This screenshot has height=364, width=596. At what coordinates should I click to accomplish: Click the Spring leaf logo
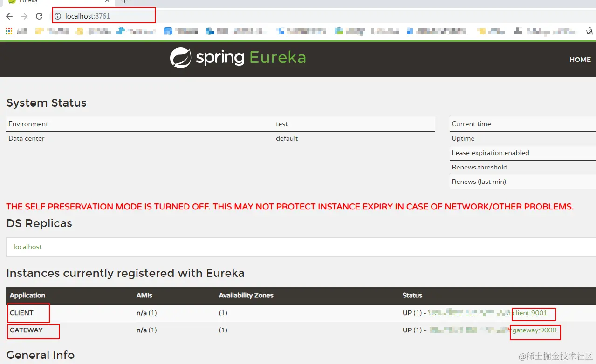click(x=180, y=58)
